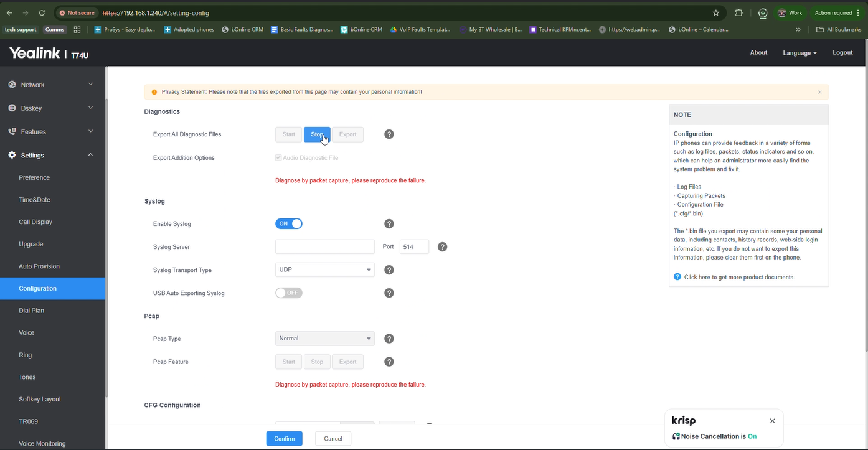Dismiss the Privacy Statement banner
The height and width of the screenshot is (450, 868).
pos(819,92)
